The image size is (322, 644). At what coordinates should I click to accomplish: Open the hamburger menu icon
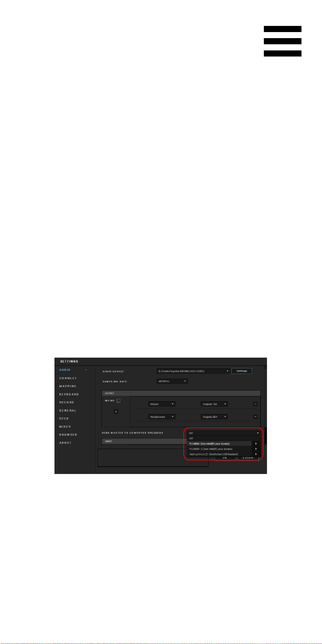282,41
